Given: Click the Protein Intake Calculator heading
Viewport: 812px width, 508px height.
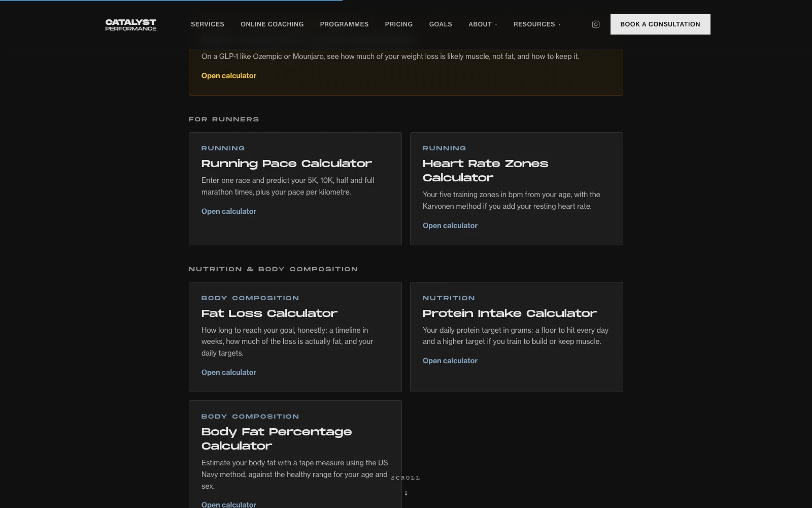Looking at the screenshot, I should [x=510, y=313].
